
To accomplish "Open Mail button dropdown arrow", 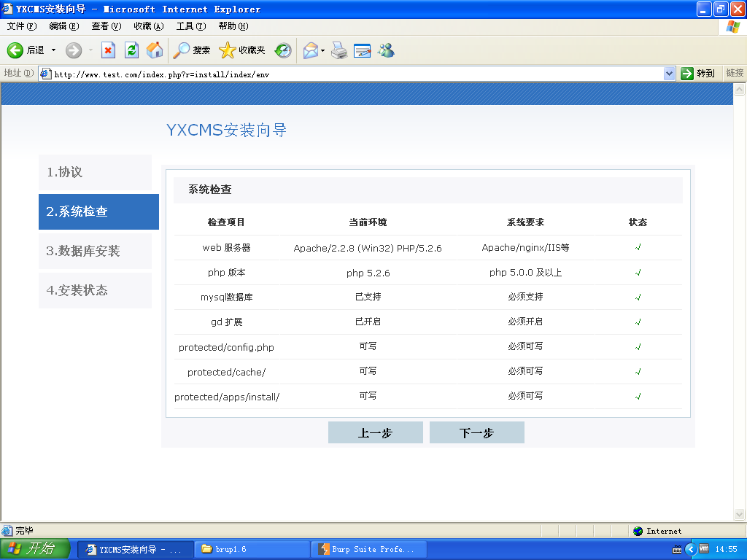I will [323, 50].
